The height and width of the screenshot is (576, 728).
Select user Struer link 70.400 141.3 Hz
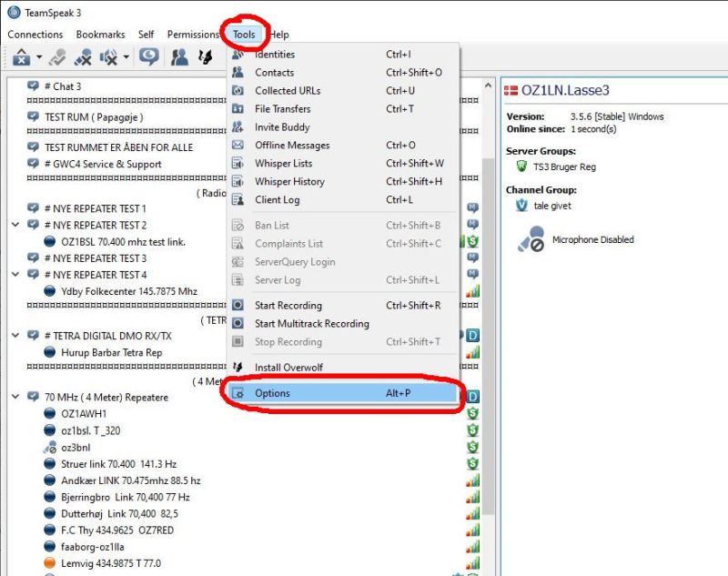118,464
